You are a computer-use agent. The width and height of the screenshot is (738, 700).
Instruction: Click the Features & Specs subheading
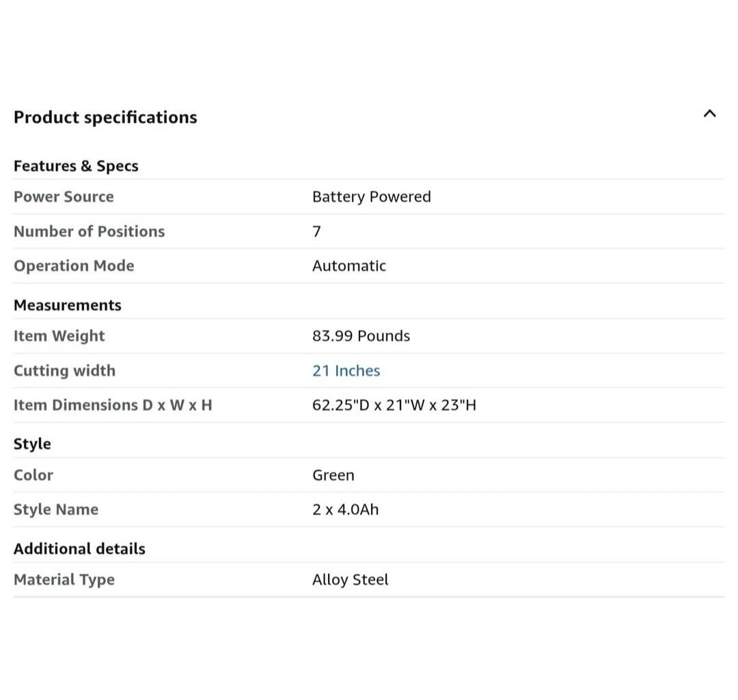76,166
